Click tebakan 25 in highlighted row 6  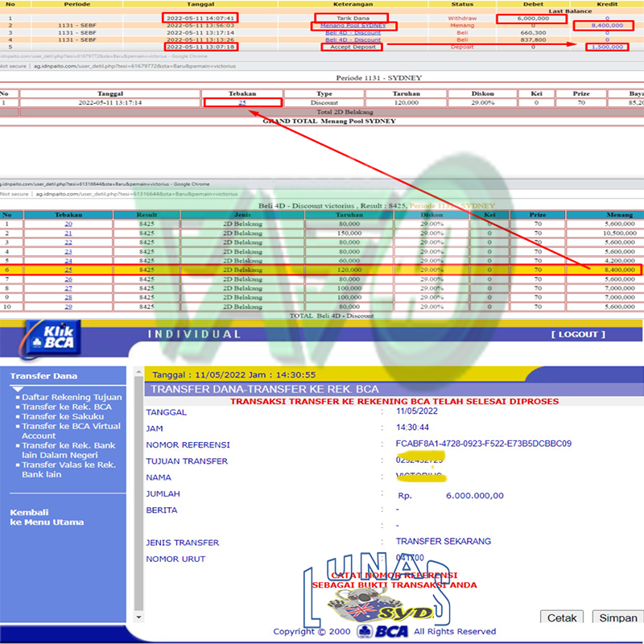pyautogui.click(x=68, y=270)
